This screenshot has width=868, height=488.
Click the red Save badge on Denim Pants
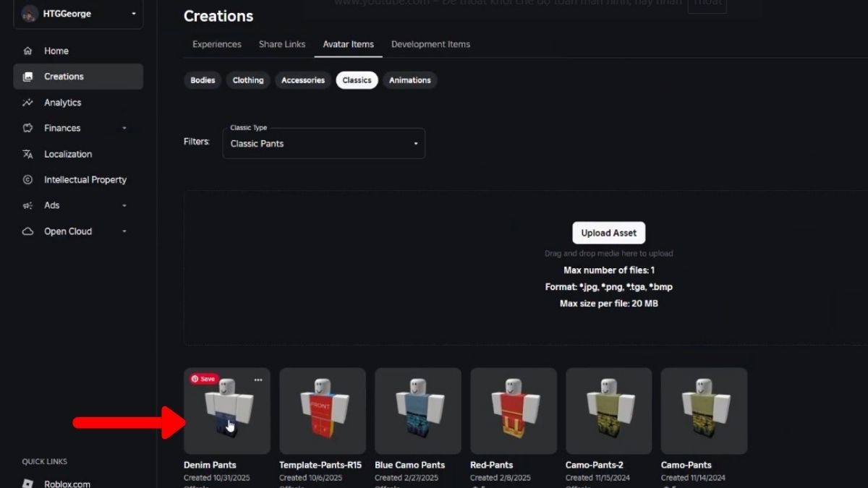(203, 379)
